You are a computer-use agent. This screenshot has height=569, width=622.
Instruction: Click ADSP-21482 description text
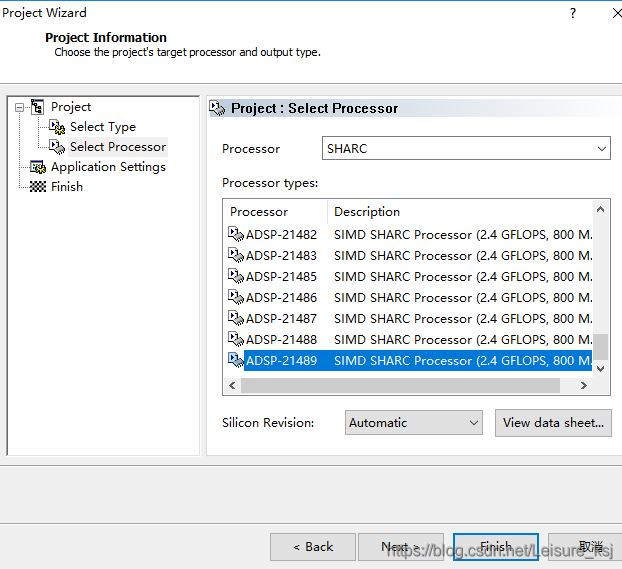point(463,235)
